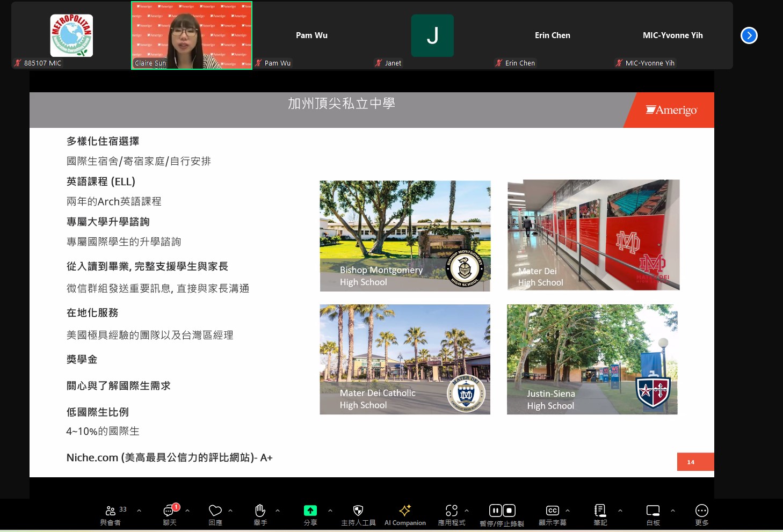The image size is (783, 532).
Task: Select Claire Sun's video thumbnail
Action: click(192, 35)
